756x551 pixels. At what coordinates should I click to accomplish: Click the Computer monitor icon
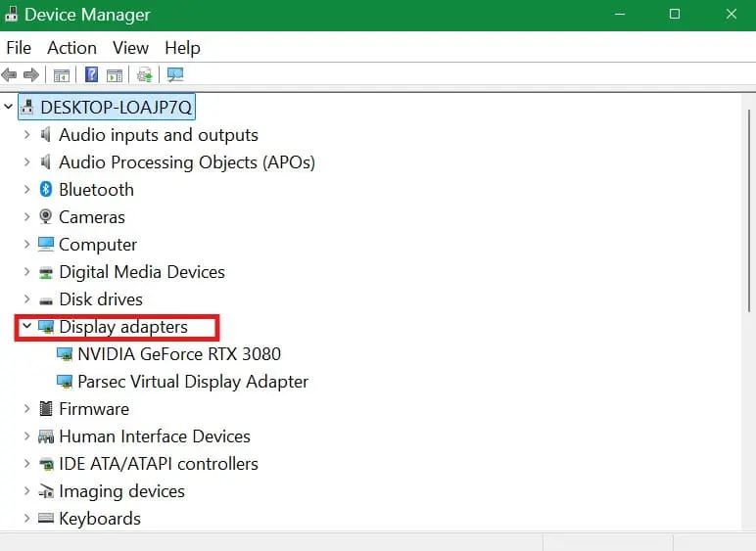point(46,245)
